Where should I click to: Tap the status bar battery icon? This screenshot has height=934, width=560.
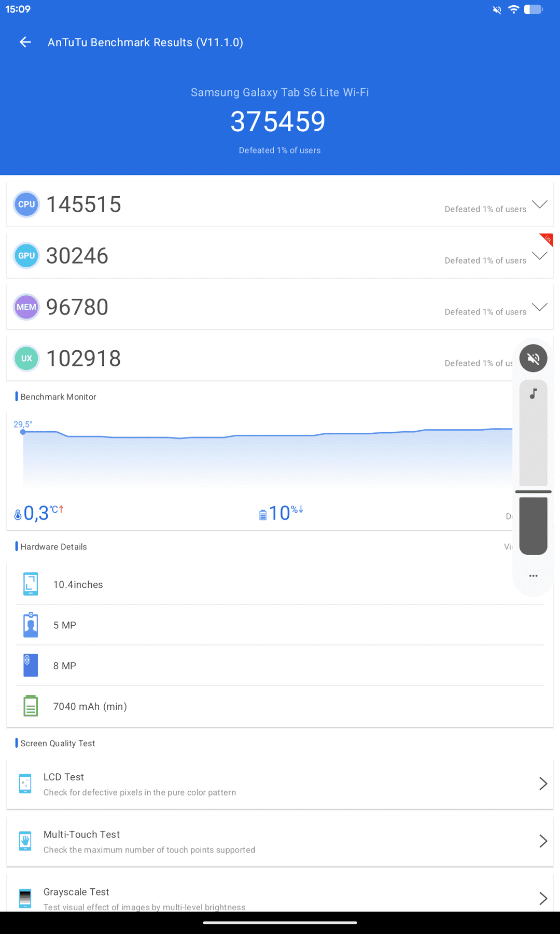tap(534, 9)
